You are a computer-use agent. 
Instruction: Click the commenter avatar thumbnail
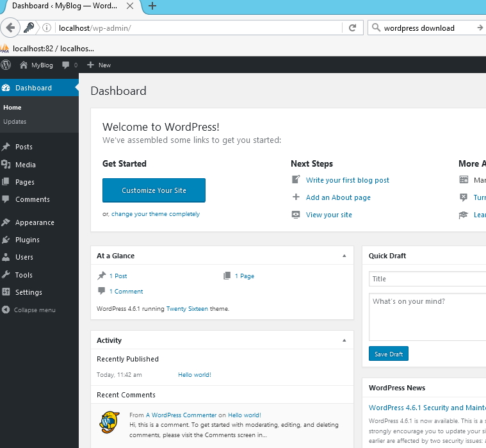coord(109,422)
